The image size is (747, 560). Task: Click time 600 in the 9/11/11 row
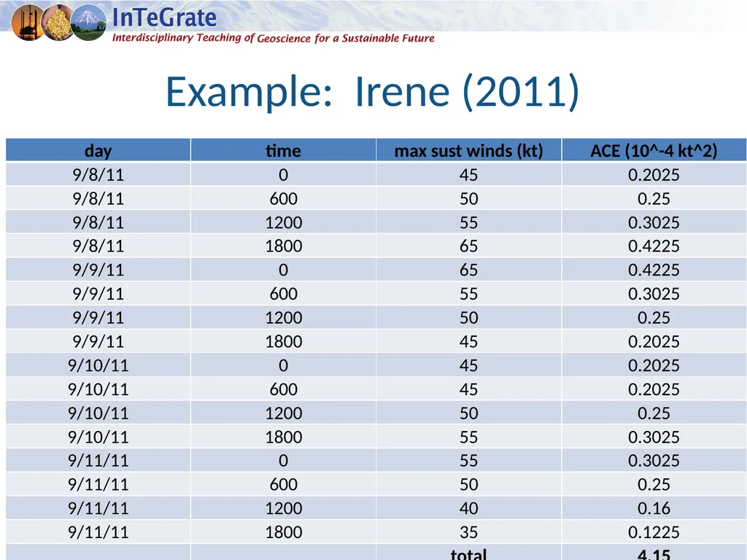[x=284, y=484]
